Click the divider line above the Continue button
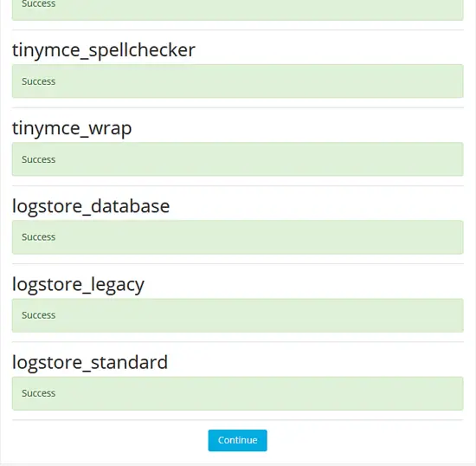Viewport: 476px width, 466px height. pyautogui.click(x=238, y=420)
